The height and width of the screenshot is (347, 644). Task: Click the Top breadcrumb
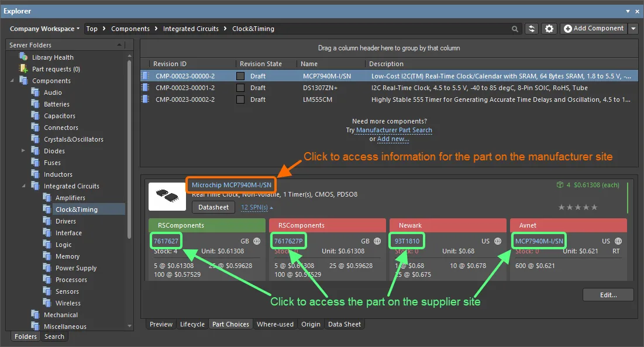coord(92,29)
